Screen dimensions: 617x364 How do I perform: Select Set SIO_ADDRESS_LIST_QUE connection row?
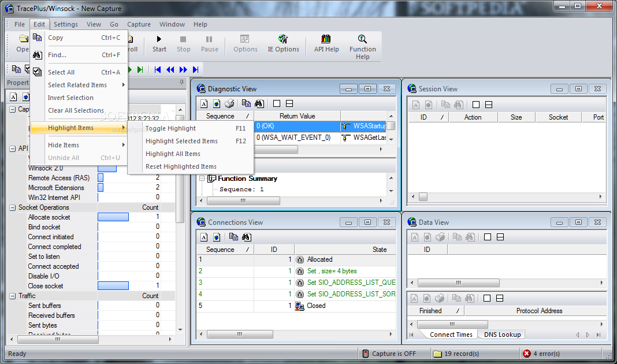click(296, 283)
